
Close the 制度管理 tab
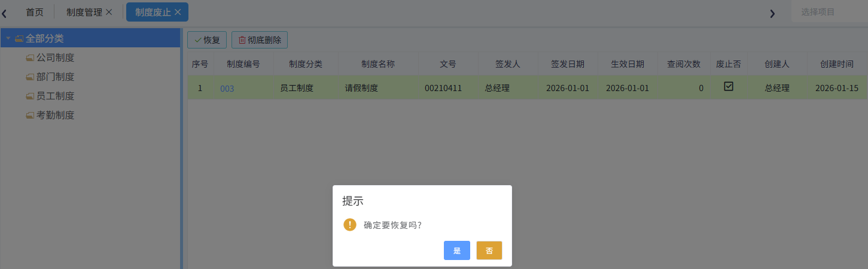(x=109, y=12)
